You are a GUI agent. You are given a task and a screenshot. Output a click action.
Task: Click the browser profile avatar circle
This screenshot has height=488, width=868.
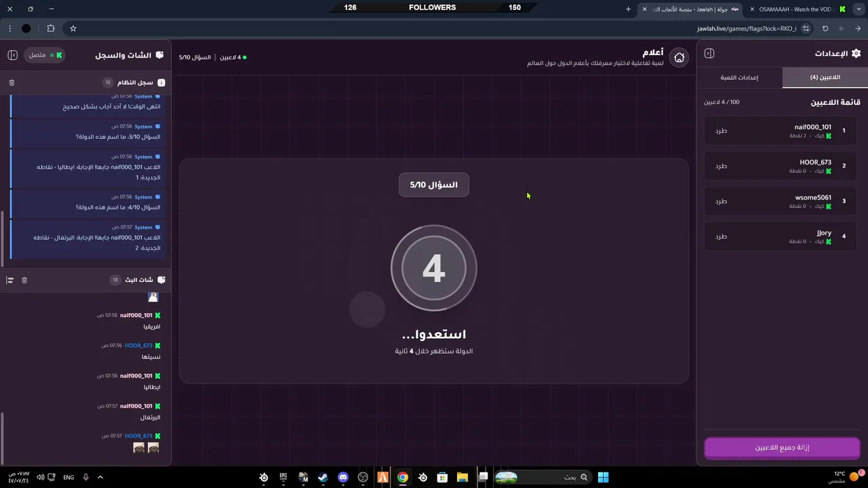click(x=26, y=28)
